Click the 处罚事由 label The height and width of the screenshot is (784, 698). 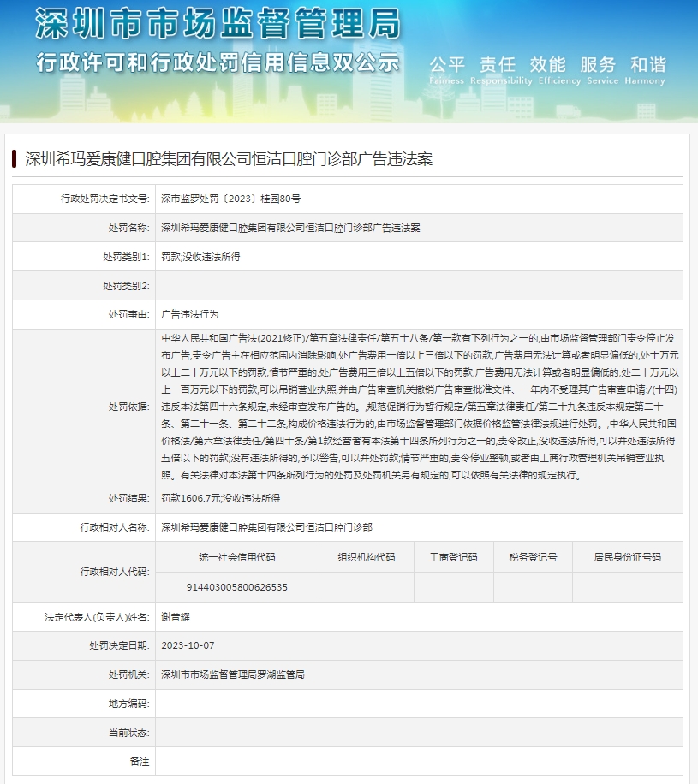point(128,314)
